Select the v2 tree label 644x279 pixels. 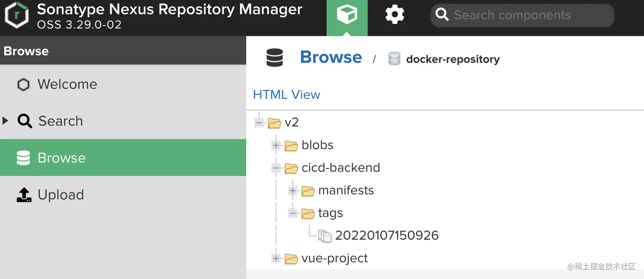(x=292, y=122)
